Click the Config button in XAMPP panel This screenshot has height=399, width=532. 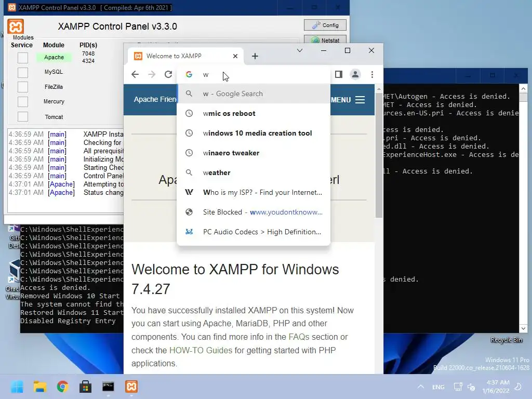(x=325, y=25)
